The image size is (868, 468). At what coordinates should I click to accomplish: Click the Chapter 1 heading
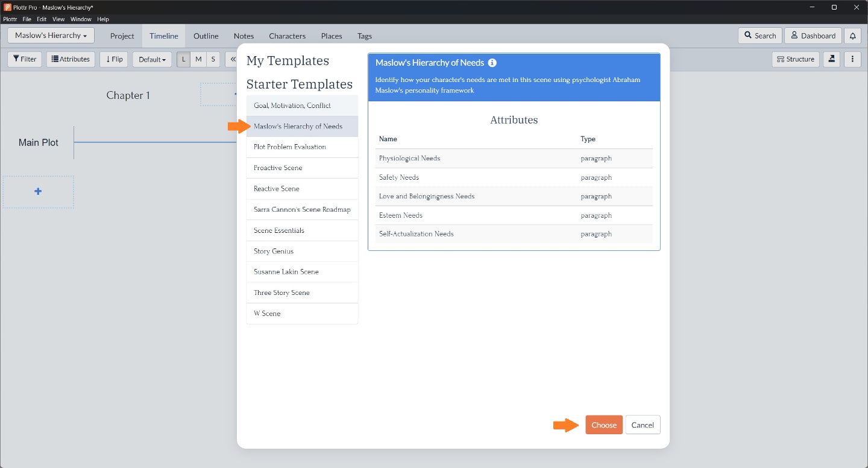pos(128,95)
